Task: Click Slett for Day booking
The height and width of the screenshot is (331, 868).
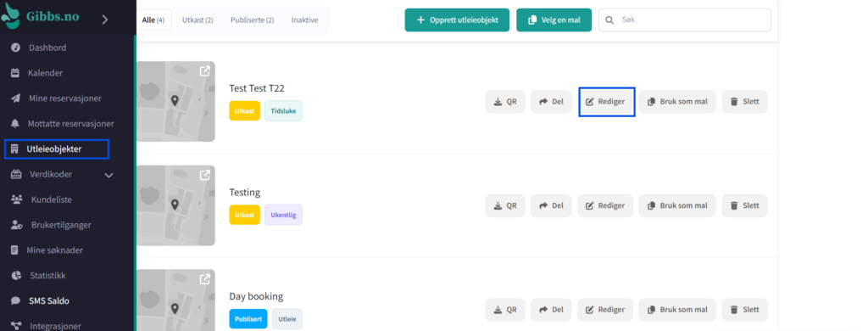Action: pyautogui.click(x=744, y=310)
